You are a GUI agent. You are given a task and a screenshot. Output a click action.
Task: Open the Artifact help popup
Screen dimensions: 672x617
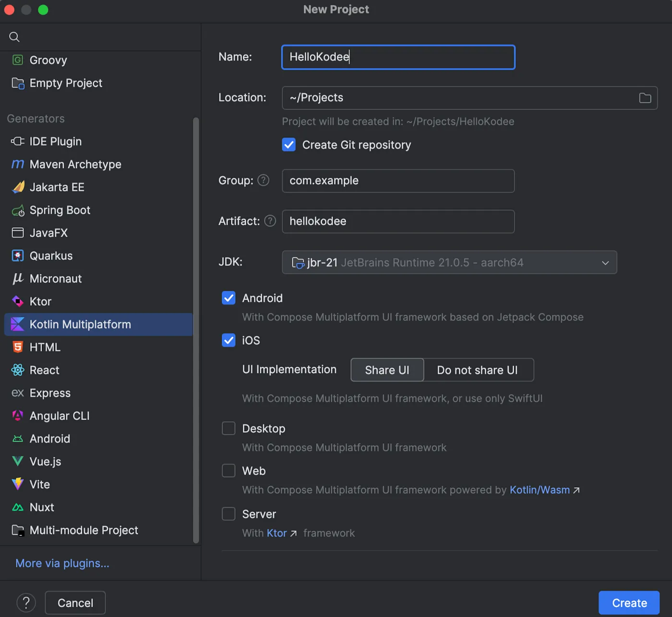(270, 221)
